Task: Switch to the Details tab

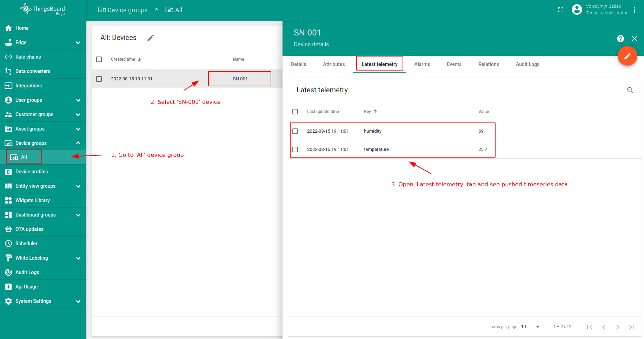Action: click(299, 64)
